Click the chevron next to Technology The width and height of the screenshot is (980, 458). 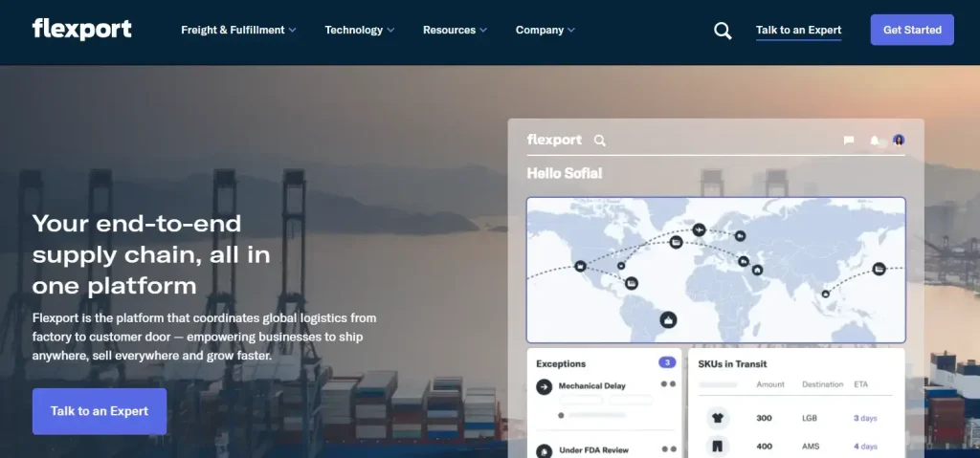[x=390, y=30]
